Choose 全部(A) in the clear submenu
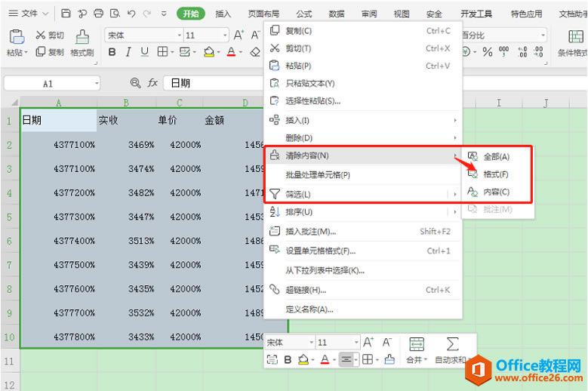The image size is (588, 391). 497,157
